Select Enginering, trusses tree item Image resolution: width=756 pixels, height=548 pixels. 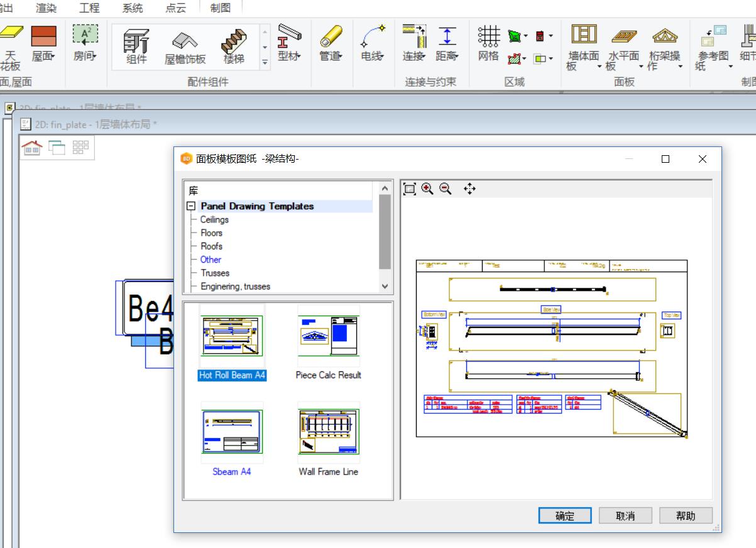click(235, 286)
